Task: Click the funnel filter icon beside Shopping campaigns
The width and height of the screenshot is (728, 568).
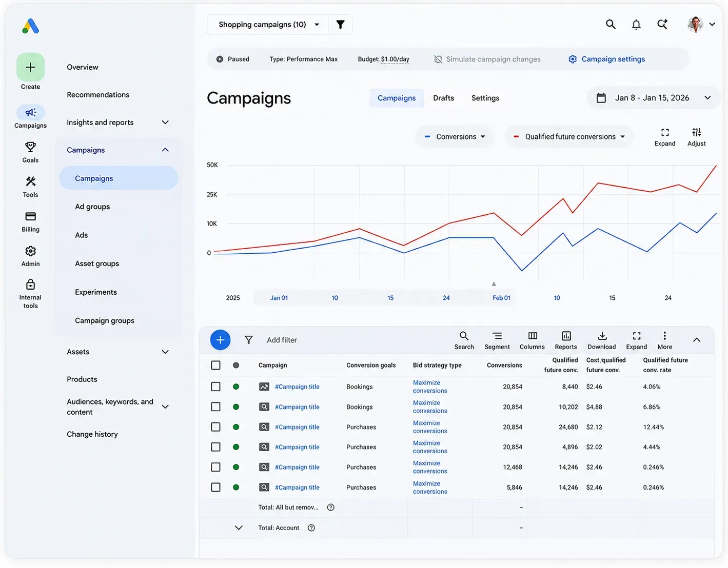Action: 340,25
